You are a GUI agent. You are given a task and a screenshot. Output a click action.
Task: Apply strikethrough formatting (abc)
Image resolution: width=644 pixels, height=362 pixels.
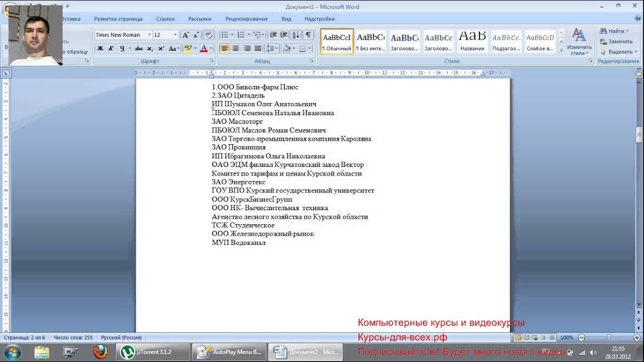coord(139,48)
